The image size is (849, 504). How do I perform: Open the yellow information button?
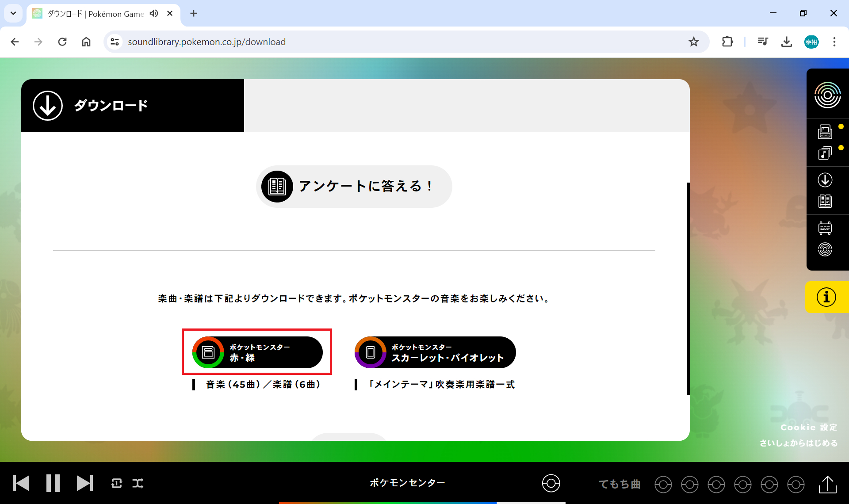pos(827,297)
